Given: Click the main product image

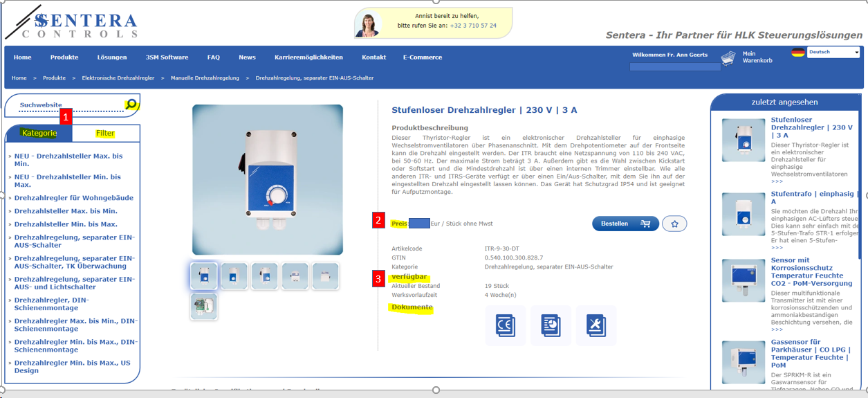Looking at the screenshot, I should (x=268, y=180).
